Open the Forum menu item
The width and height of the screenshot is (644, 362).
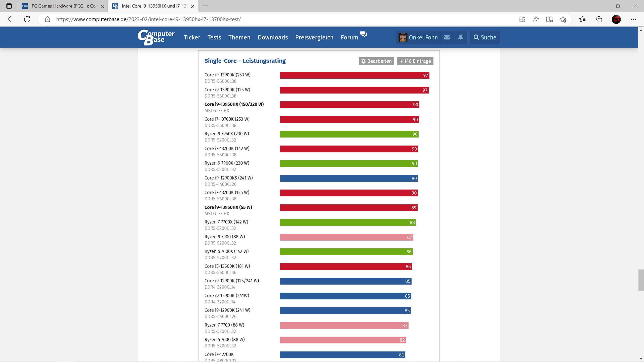coord(349,37)
